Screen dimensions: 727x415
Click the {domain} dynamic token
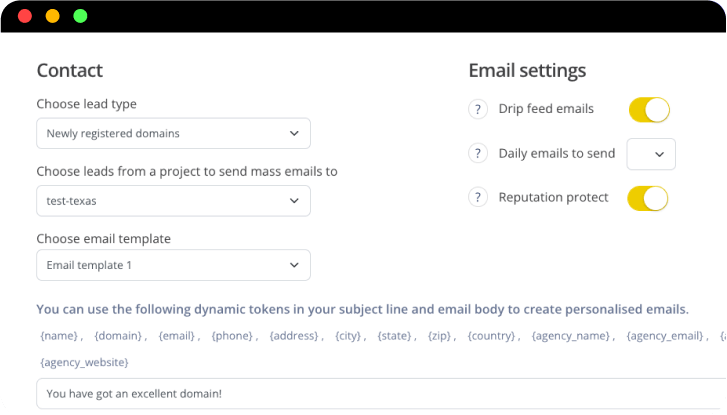coord(122,336)
